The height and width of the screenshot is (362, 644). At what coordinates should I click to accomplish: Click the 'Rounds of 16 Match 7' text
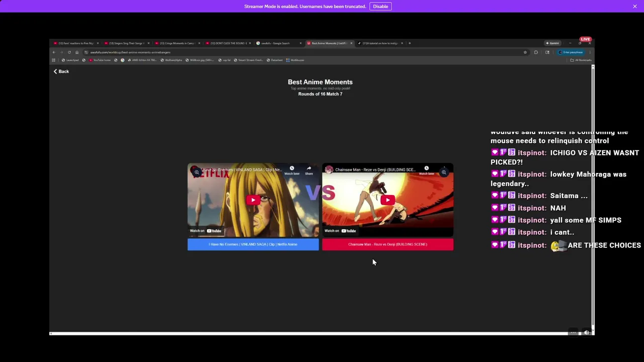(320, 94)
